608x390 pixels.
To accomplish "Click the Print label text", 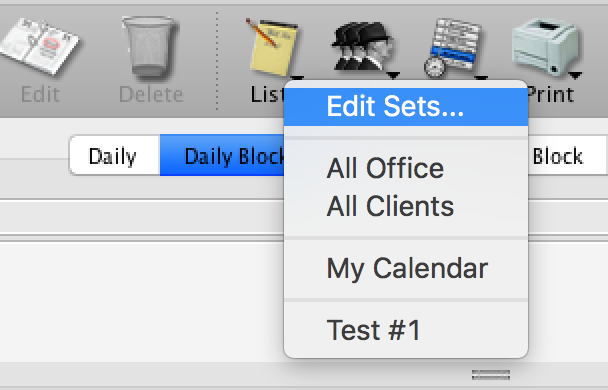I will tap(551, 95).
